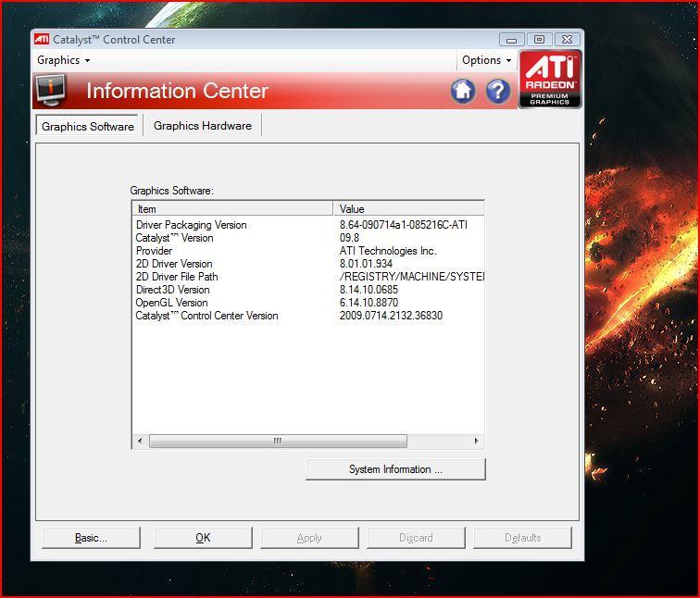700x598 pixels.
Task: Click the Discard button
Action: coord(416,538)
